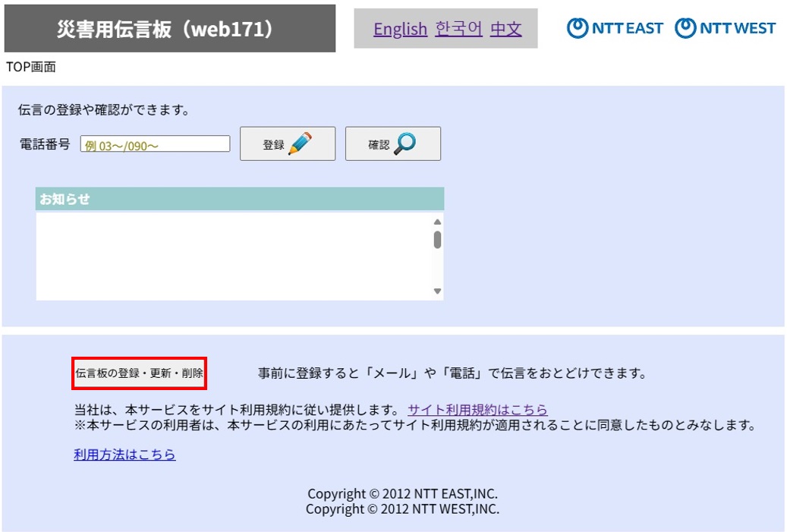Click the scrollbar thumb in the お知らせ box
This screenshot has width=787, height=532.
pyautogui.click(x=436, y=239)
